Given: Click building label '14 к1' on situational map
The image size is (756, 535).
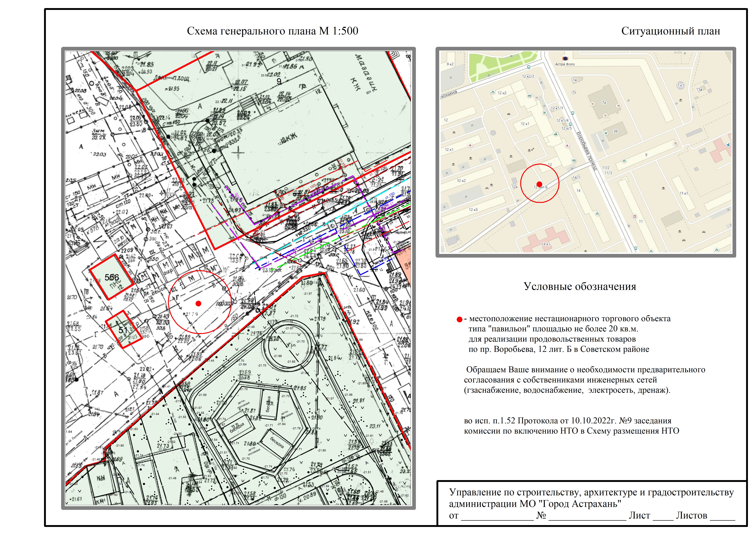Looking at the screenshot, I should click(x=546, y=244).
